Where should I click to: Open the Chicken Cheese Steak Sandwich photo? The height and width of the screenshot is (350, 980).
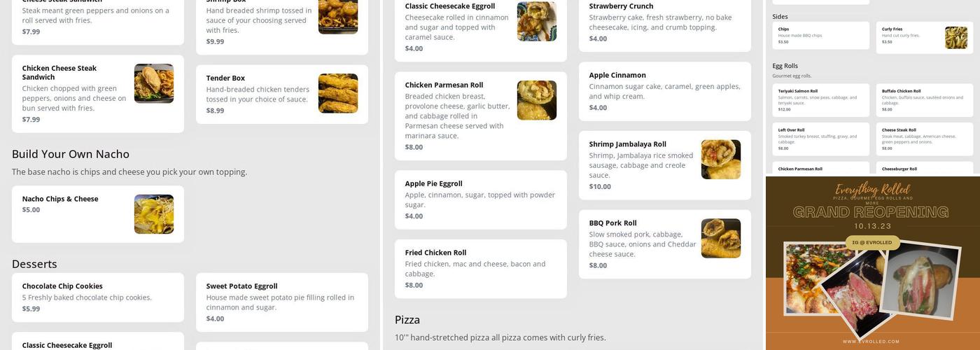point(154,83)
